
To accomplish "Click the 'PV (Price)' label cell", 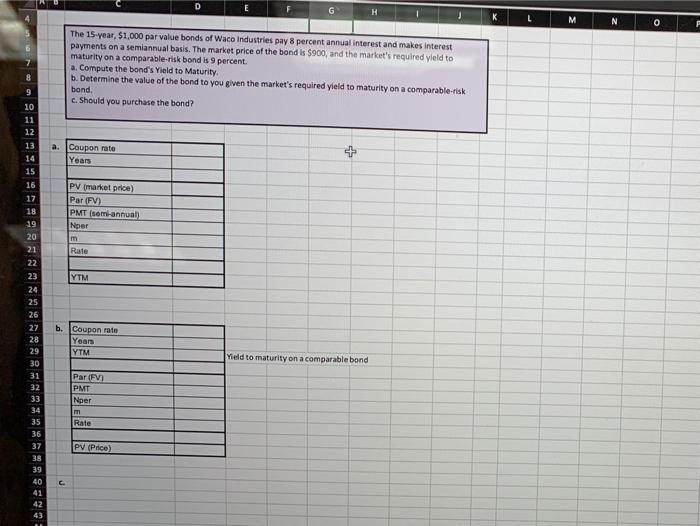I will [123, 448].
